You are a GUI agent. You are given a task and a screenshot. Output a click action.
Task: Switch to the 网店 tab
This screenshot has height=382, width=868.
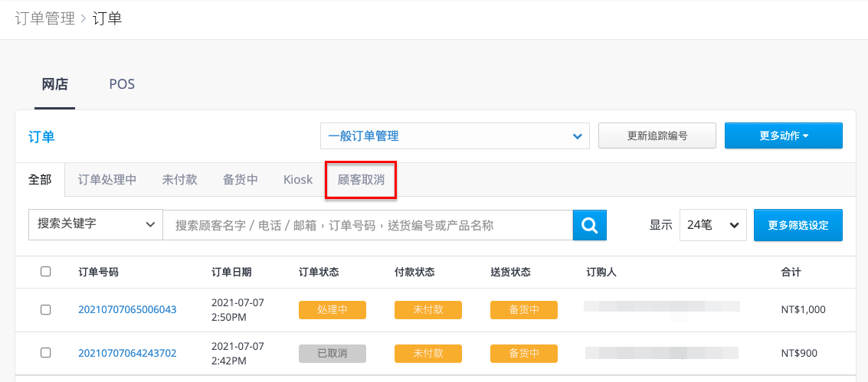tap(55, 84)
